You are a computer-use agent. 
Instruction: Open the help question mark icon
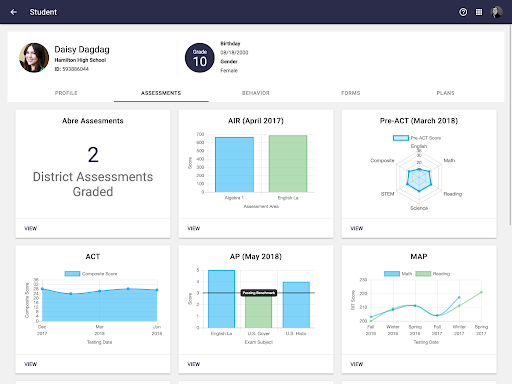tap(463, 12)
